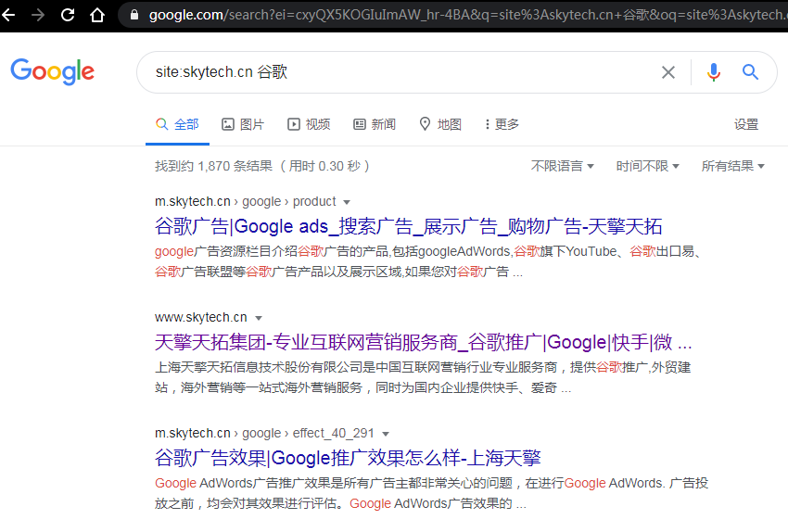The image size is (788, 532).
Task: Click the blue magnifier search button
Action: tap(750, 72)
